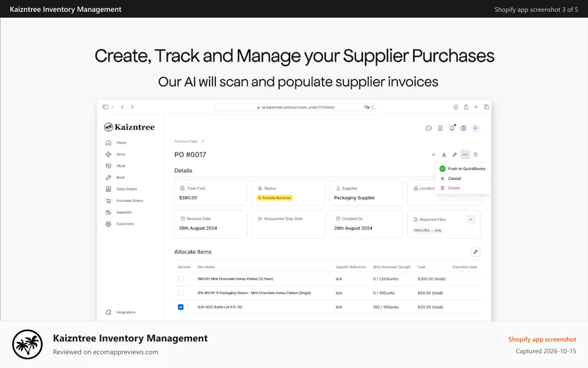588x368 pixels.
Task: Click the Packaging Supplier name
Action: (354, 198)
